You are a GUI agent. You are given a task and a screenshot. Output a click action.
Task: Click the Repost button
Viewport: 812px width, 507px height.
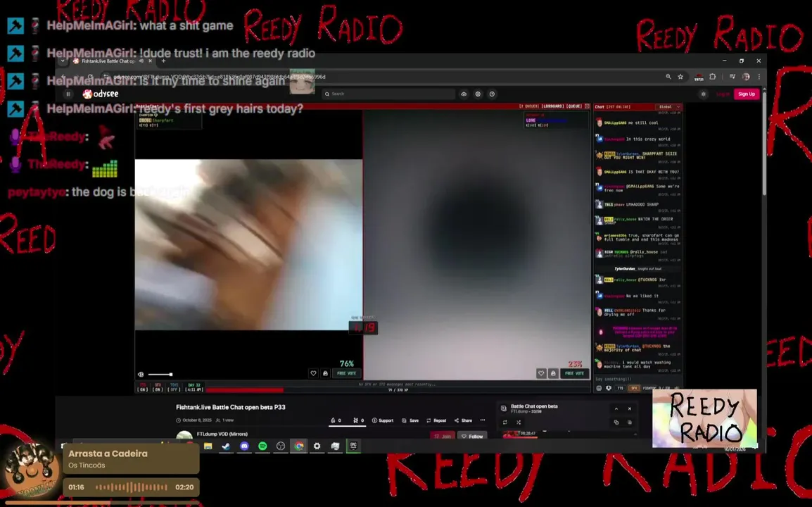pos(436,420)
